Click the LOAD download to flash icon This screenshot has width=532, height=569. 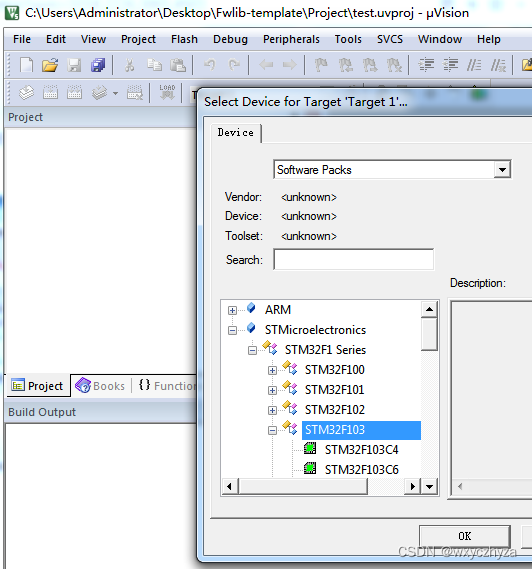(x=167, y=92)
